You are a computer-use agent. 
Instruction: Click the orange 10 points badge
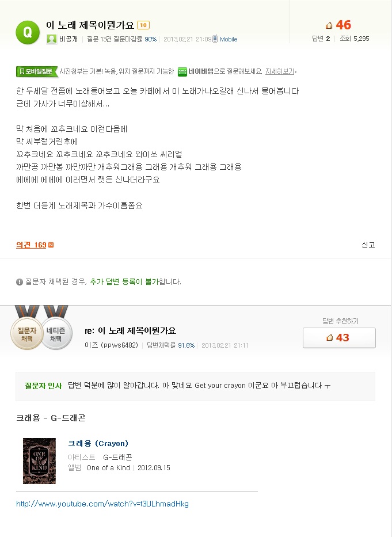coord(143,25)
